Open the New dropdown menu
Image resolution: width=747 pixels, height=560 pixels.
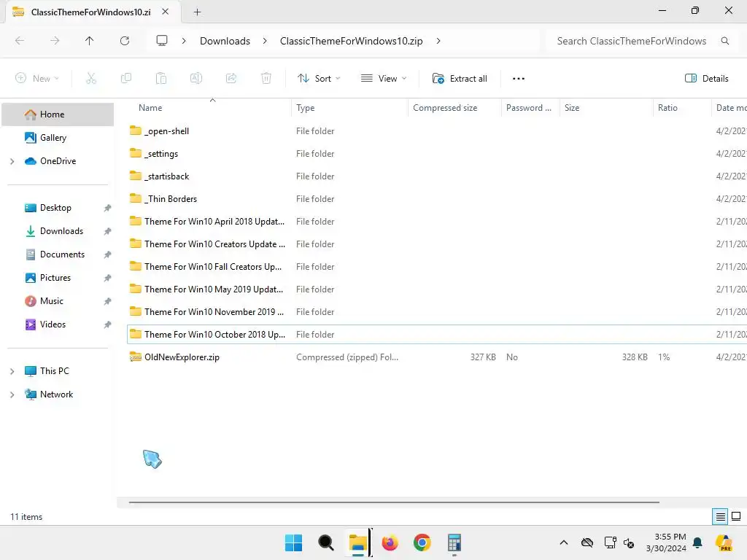37,79
